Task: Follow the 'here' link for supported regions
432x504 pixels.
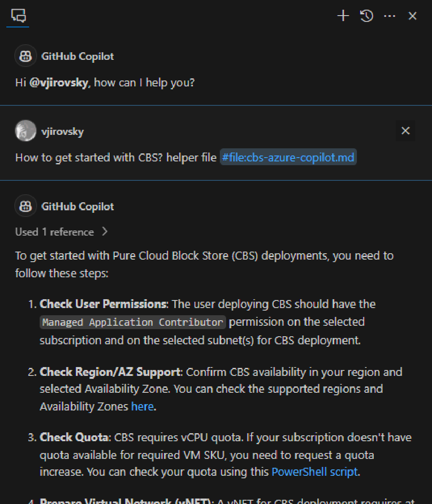Action: [x=142, y=406]
